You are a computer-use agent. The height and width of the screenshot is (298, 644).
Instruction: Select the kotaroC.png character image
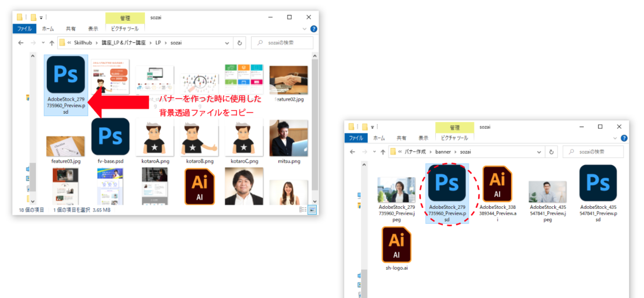pos(244,141)
